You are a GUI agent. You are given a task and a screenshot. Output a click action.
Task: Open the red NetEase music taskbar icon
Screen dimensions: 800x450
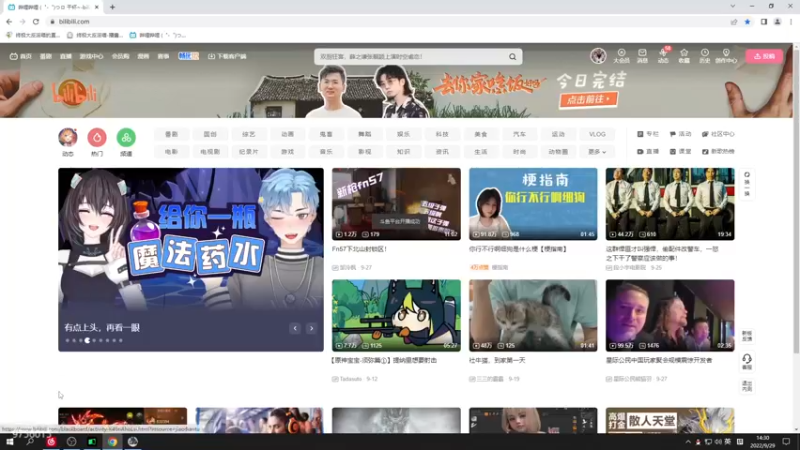[x=51, y=442]
